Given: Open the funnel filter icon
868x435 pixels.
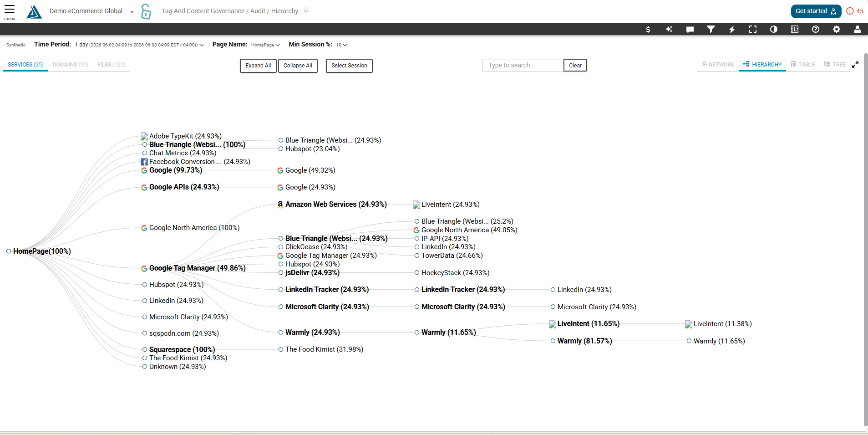Looking at the screenshot, I should 711,29.
